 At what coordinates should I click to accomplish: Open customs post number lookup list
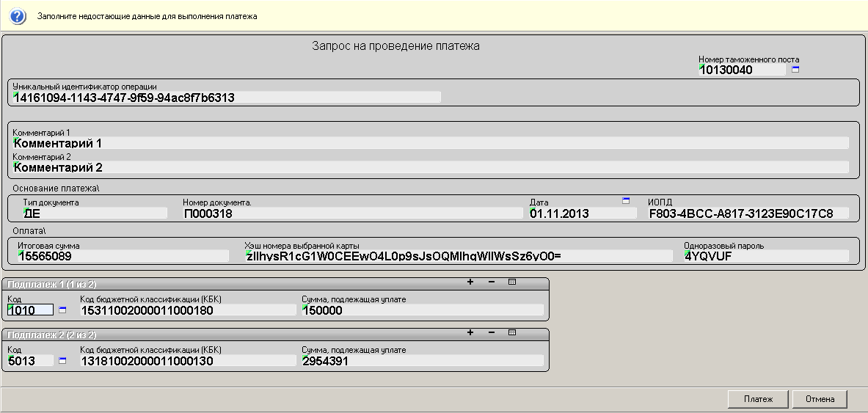click(795, 70)
